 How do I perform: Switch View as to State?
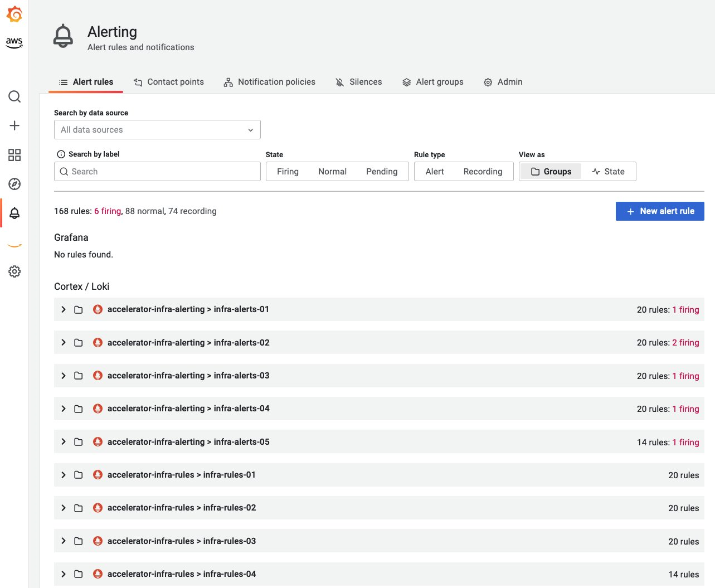(609, 171)
